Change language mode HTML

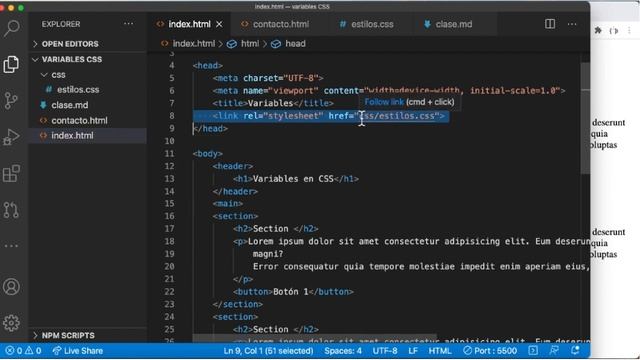pyautogui.click(x=440, y=351)
